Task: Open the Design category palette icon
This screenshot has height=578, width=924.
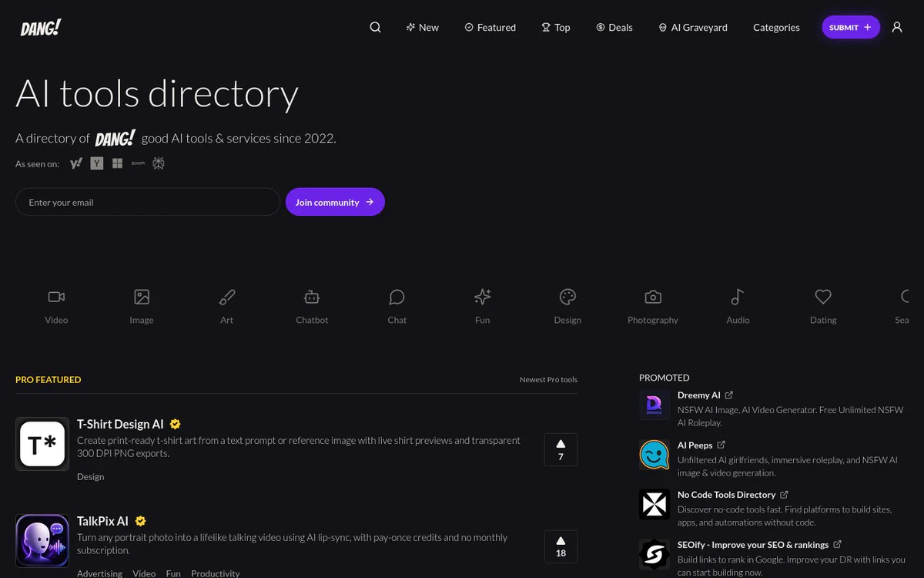Action: pyautogui.click(x=567, y=297)
